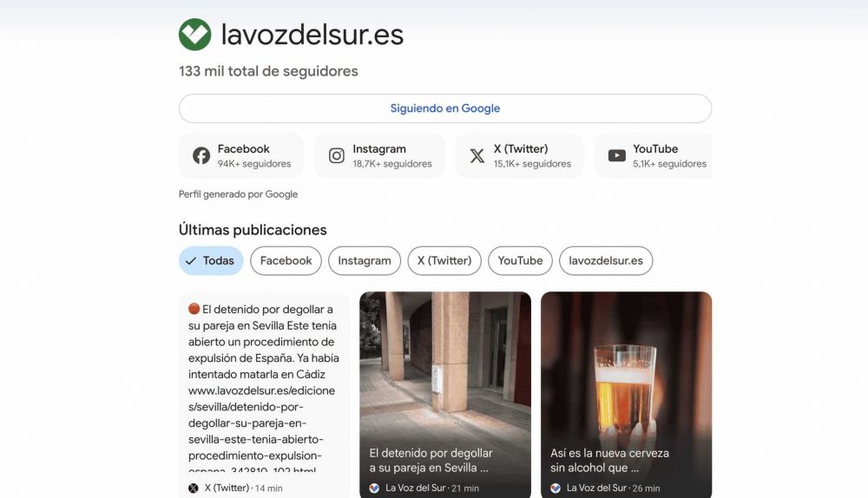Choose the lavozdelsur.es filter chip
This screenshot has width=868, height=498.
[x=606, y=260]
